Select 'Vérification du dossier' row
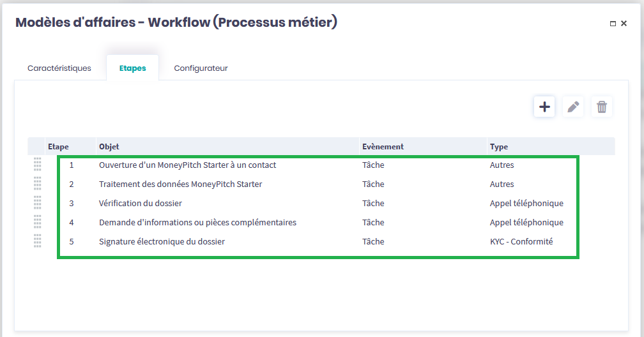The image size is (644, 337). point(141,203)
